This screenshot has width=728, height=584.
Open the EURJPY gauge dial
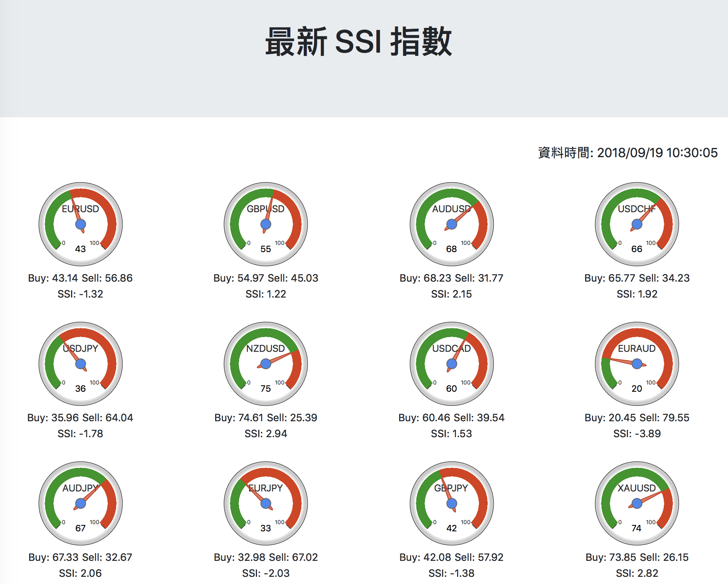point(266,503)
